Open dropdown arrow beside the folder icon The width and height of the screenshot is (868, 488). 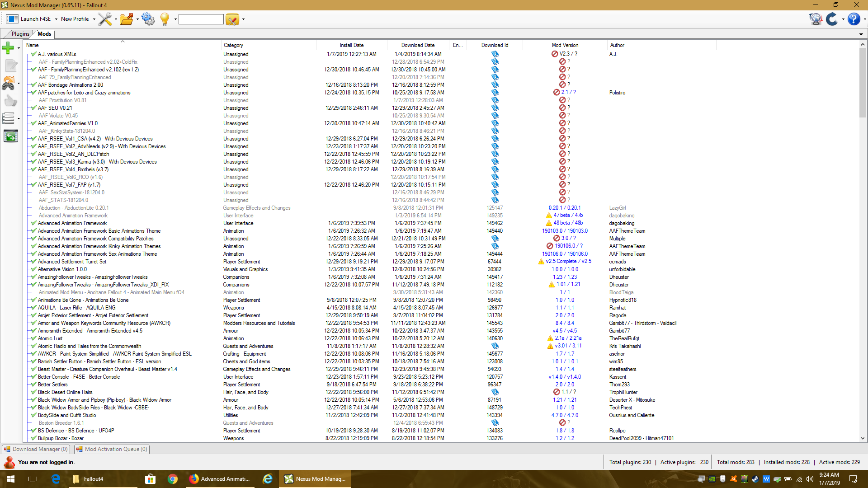click(x=137, y=19)
